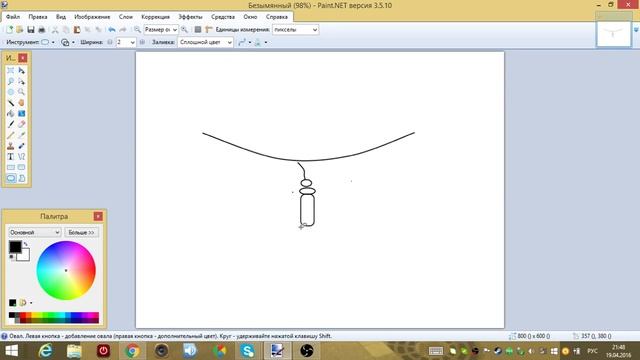Select the Rounded Rectangle tool
This screenshot has width=640, height=360.
click(21, 167)
